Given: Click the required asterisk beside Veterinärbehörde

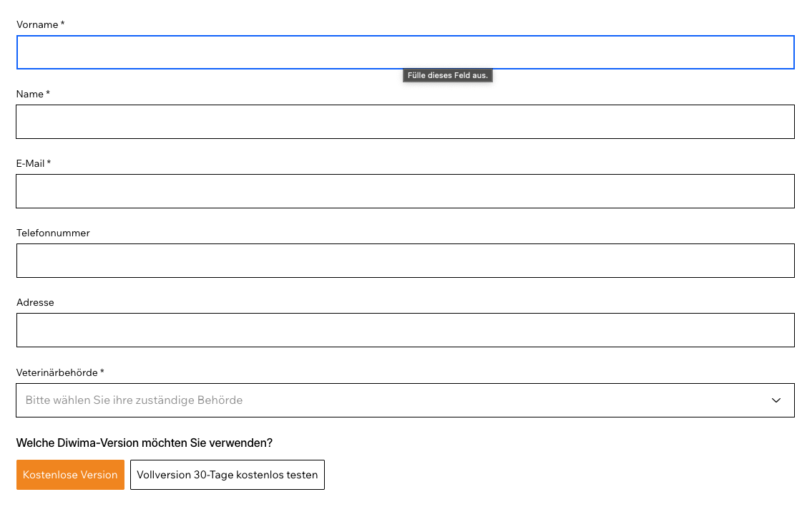Looking at the screenshot, I should click(102, 372).
